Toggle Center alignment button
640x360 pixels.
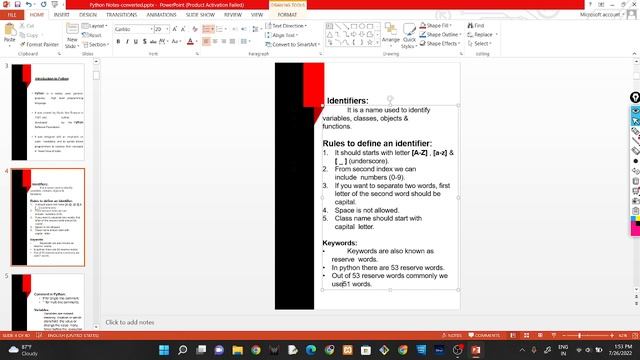tap(215, 42)
